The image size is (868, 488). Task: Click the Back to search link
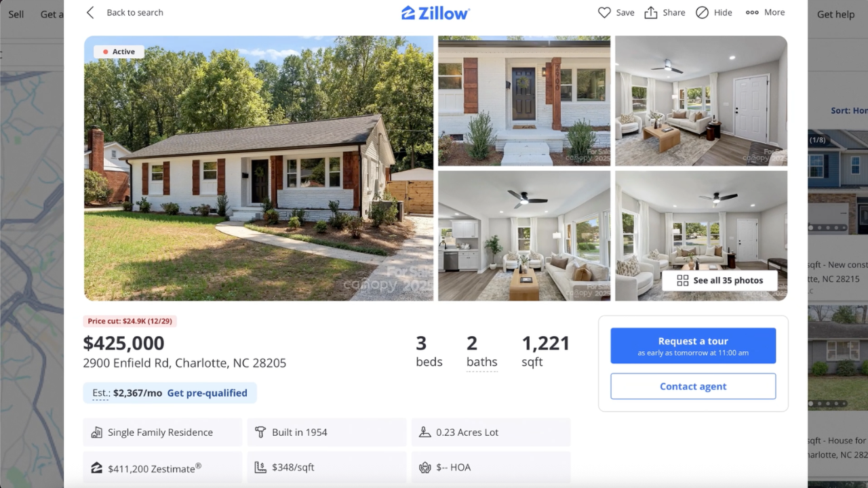click(x=135, y=12)
